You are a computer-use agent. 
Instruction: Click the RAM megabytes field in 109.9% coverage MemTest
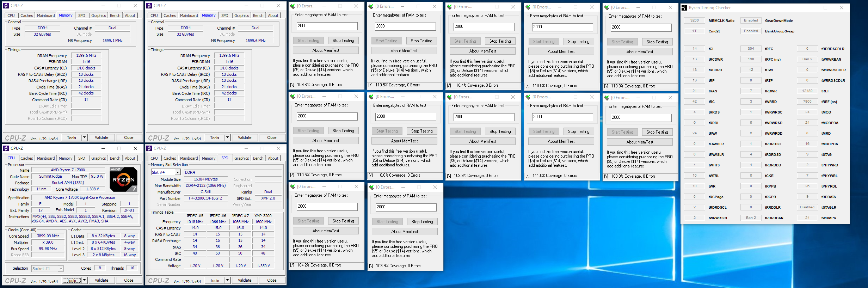click(x=484, y=117)
